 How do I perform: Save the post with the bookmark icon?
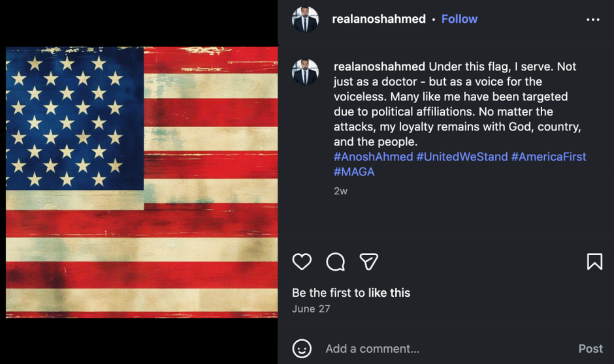(x=594, y=262)
